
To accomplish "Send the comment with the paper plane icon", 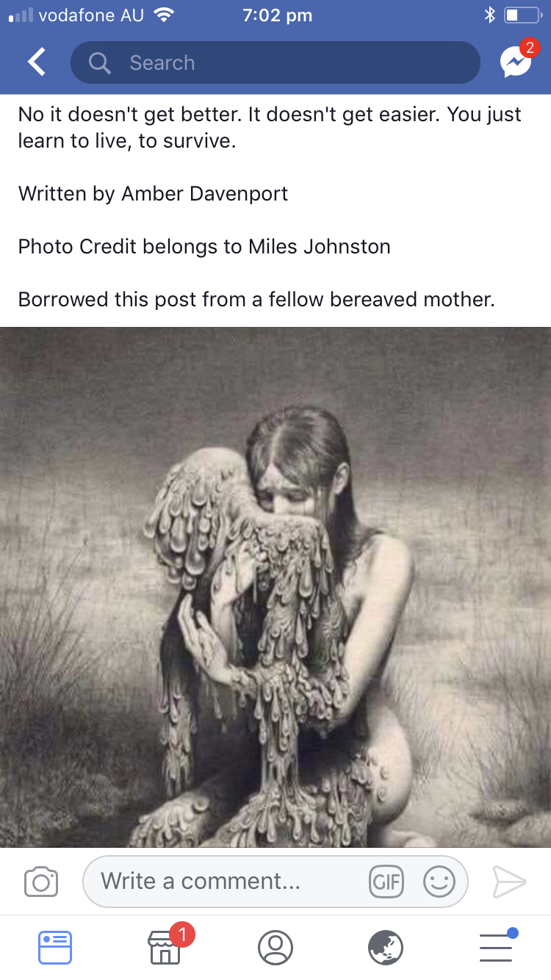I will [x=509, y=882].
